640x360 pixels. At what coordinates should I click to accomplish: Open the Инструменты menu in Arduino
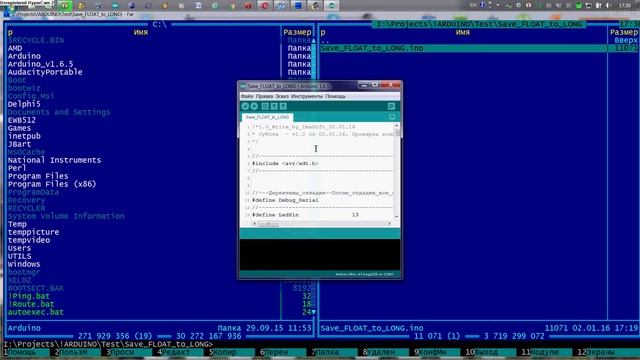tap(307, 96)
